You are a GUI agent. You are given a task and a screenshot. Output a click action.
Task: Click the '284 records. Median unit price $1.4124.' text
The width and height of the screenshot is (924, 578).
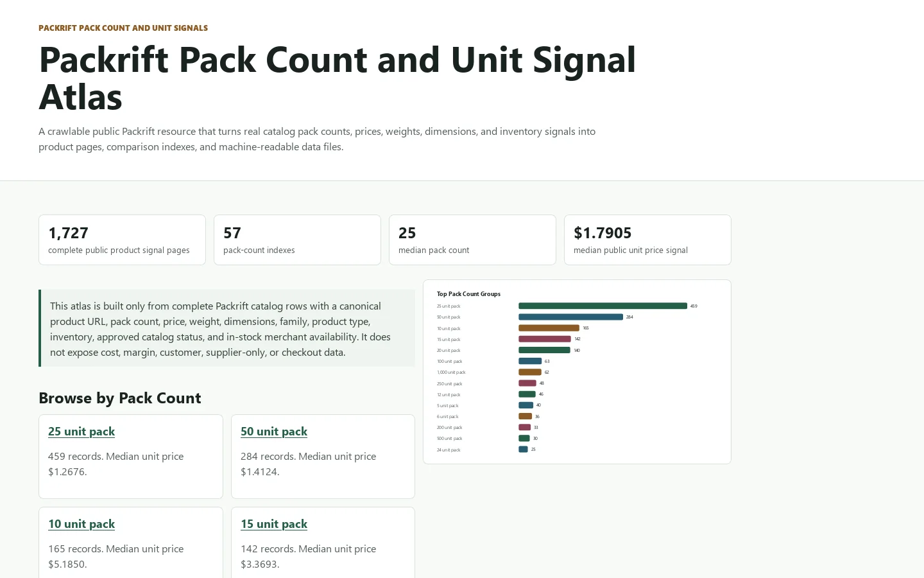point(308,464)
